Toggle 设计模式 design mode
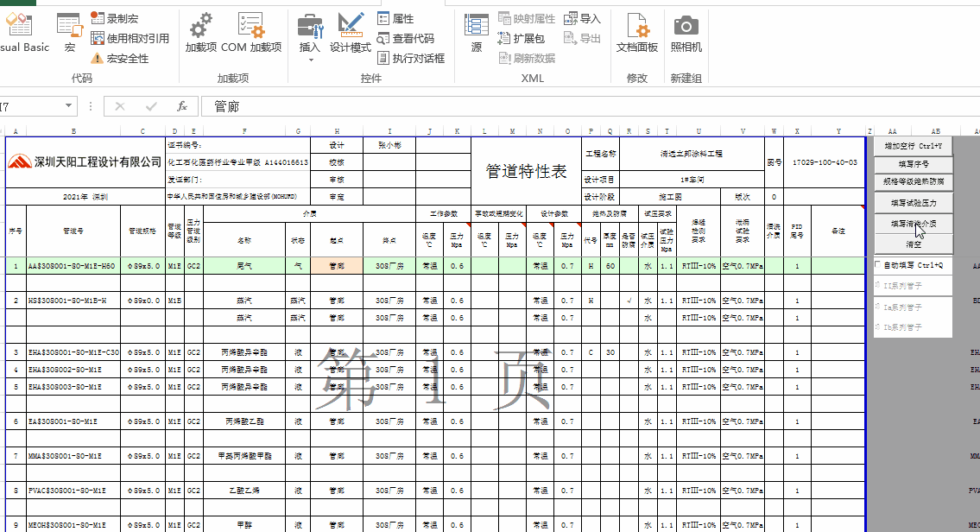The width and height of the screenshot is (980, 532). 350,33
